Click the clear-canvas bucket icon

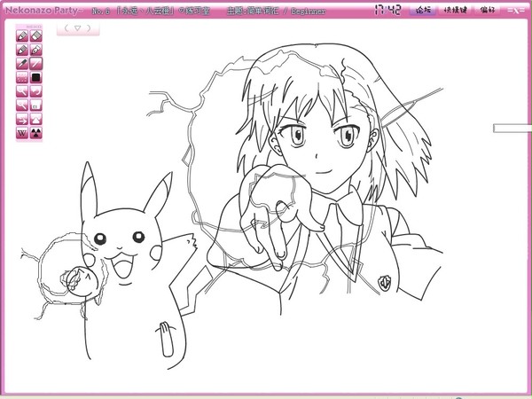click(36, 106)
